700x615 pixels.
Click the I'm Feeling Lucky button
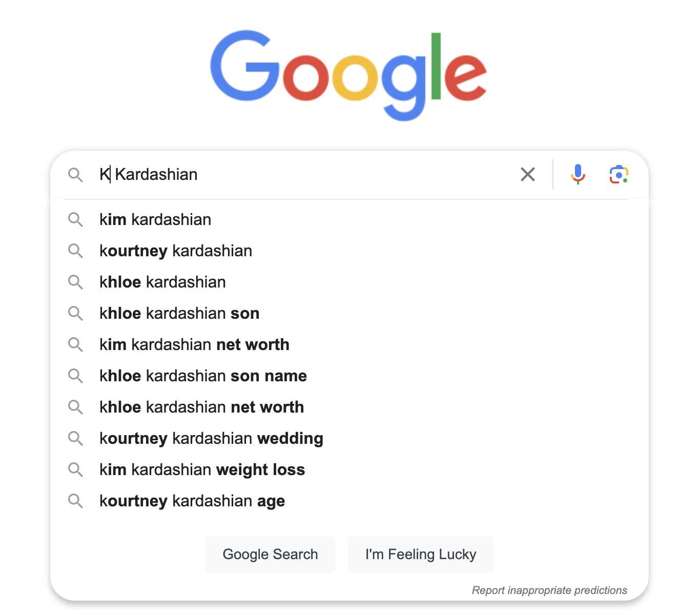point(421,555)
